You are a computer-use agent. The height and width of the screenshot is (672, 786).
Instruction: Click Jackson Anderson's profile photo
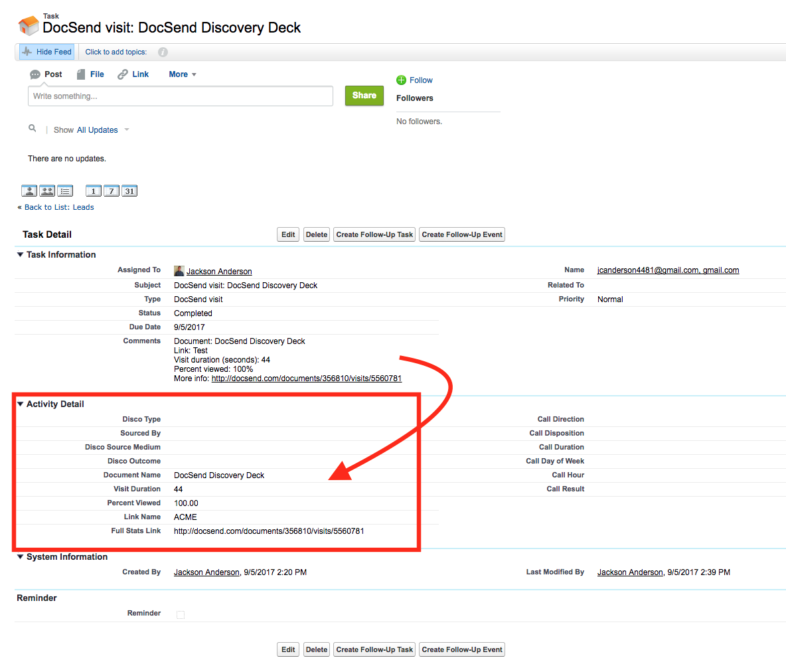(x=179, y=272)
